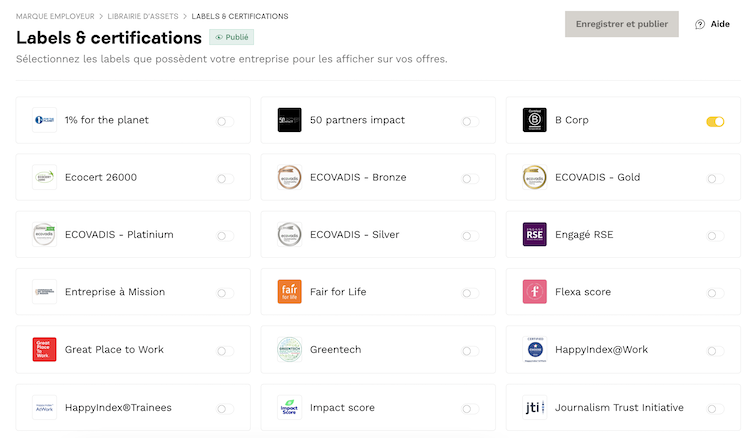Click the Impact score leaf logo
This screenshot has height=438, width=750.
289,408
